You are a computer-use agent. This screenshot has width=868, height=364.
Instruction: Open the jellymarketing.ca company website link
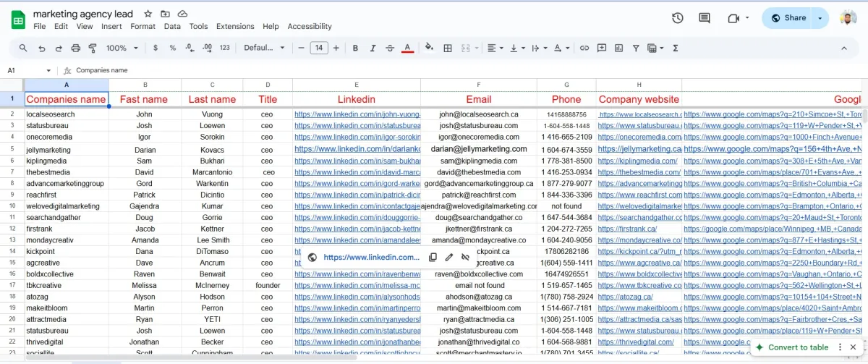tap(640, 149)
